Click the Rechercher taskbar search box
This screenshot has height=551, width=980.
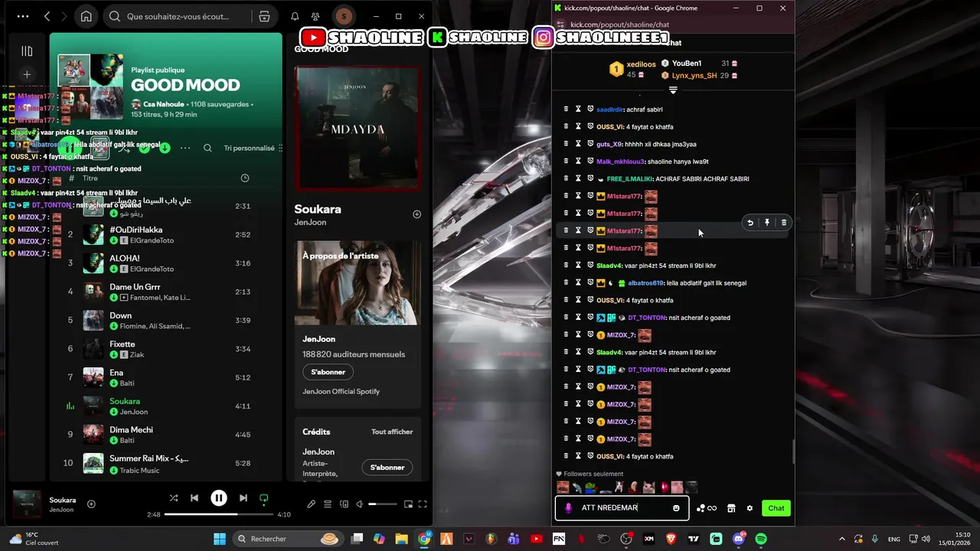tap(287, 539)
